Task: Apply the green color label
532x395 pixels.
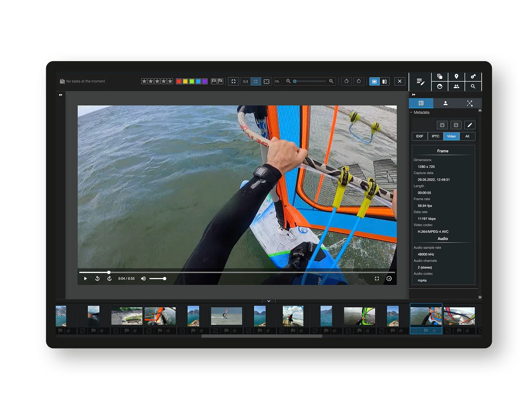Action: [x=192, y=81]
